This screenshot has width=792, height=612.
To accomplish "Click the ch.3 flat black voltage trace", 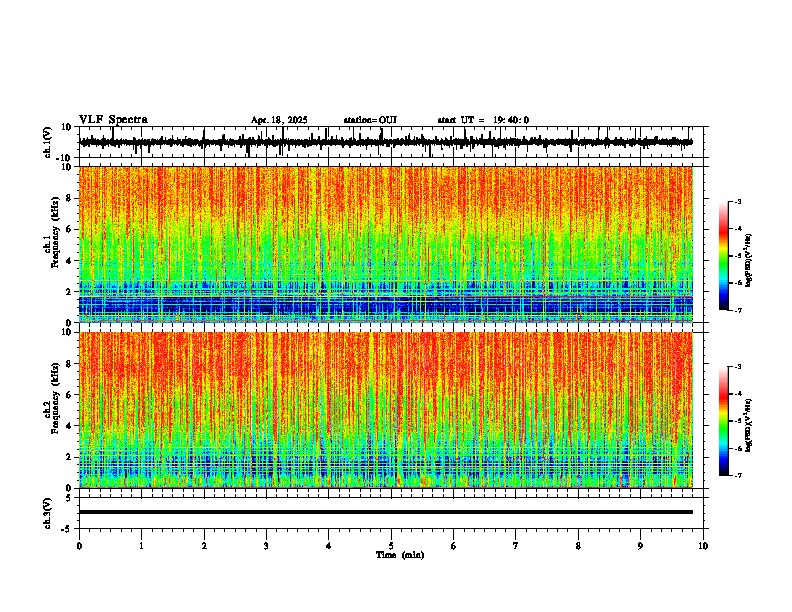I will tap(386, 512).
